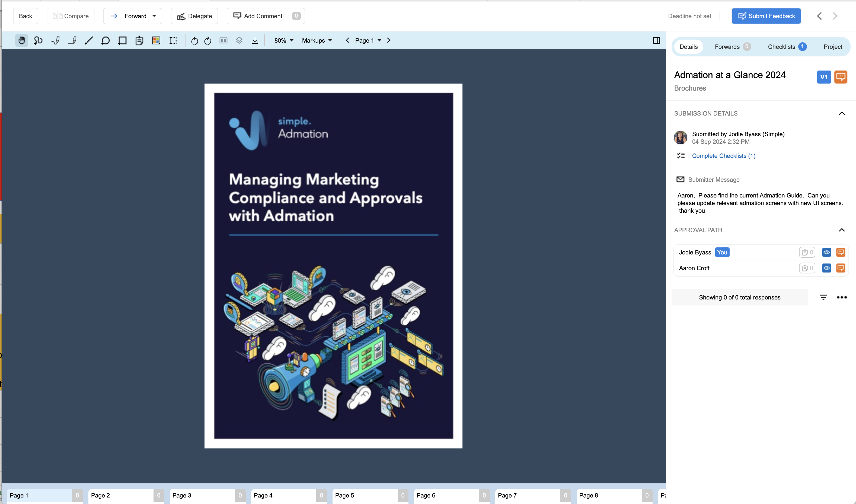Select the sticky note clipboard tool
Image resolution: width=856 pixels, height=504 pixels.
(x=139, y=40)
